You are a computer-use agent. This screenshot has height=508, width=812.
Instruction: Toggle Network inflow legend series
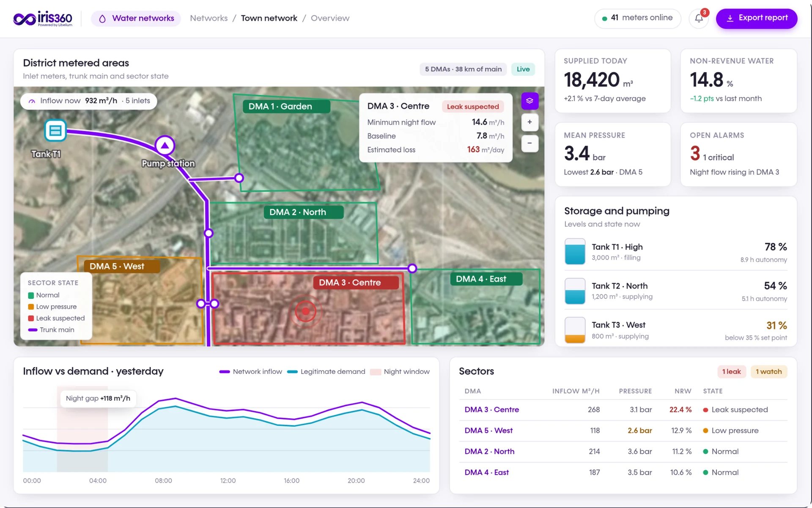click(251, 372)
